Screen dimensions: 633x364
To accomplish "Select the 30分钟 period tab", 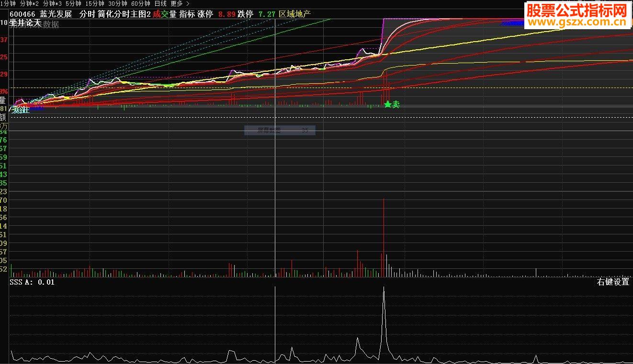I will click(117, 3).
